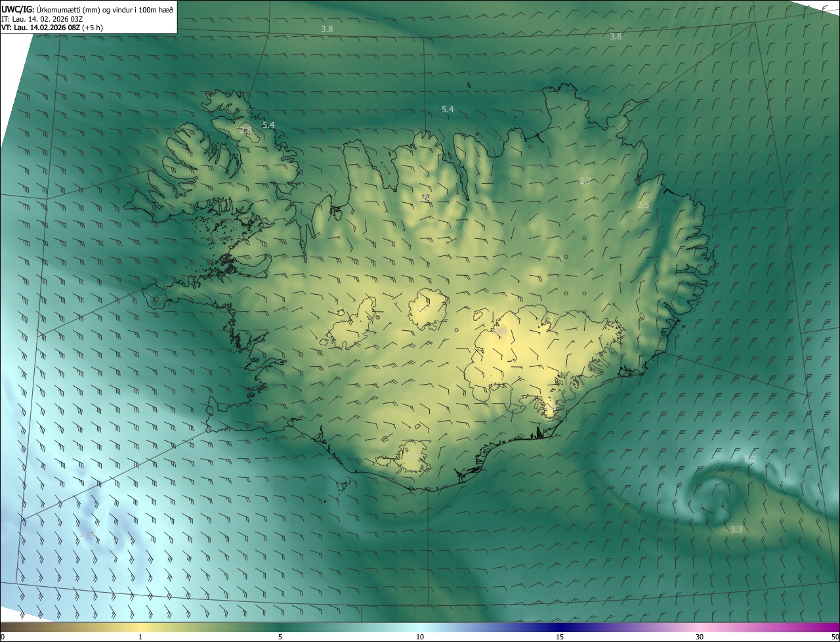
Task: Select the '8.2' maximum value label
Action: pyautogui.click(x=751, y=459)
